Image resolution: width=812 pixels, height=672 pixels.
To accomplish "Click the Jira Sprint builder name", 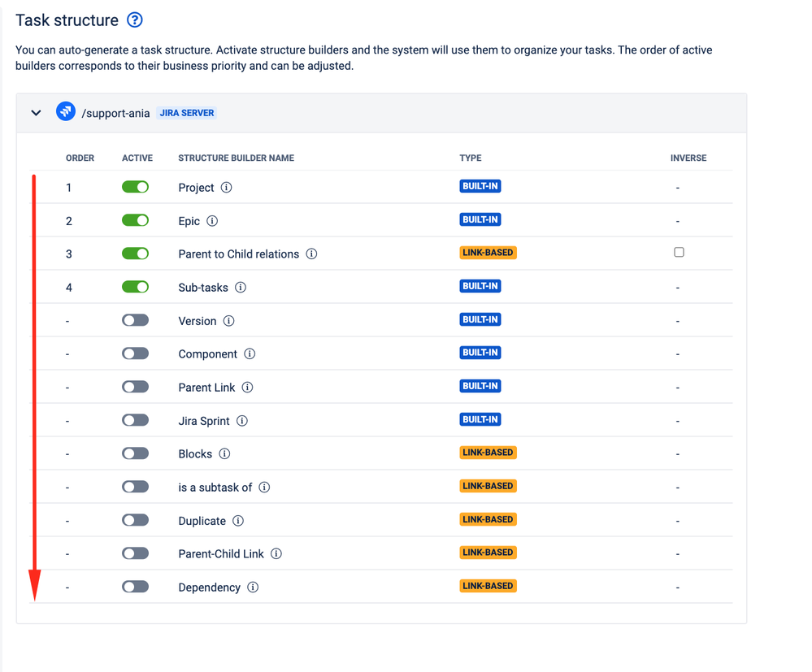I will 203,421.
